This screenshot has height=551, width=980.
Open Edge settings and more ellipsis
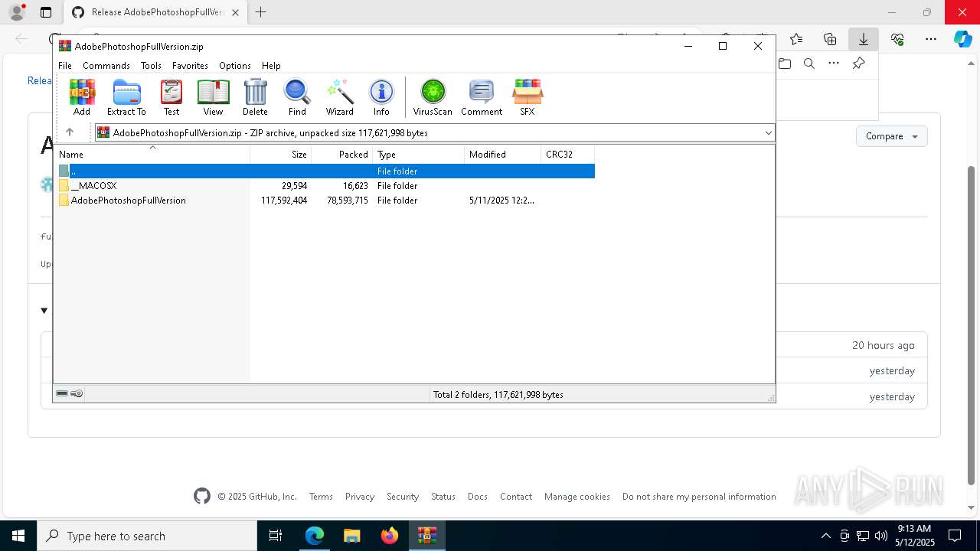931,39
